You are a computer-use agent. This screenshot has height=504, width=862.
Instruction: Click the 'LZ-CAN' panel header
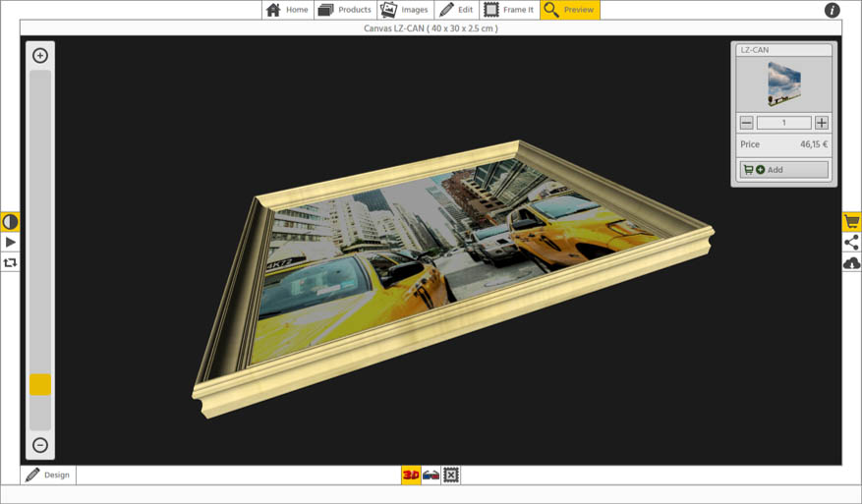784,50
